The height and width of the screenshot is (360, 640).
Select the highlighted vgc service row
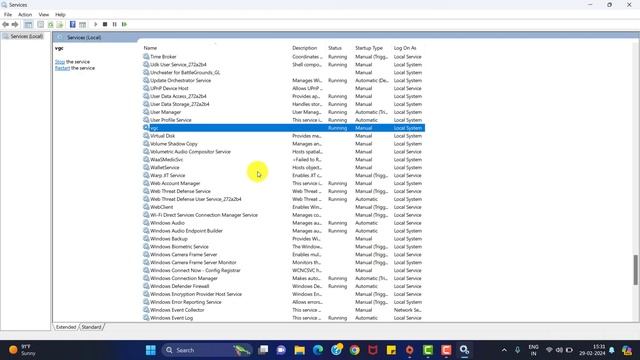point(284,128)
